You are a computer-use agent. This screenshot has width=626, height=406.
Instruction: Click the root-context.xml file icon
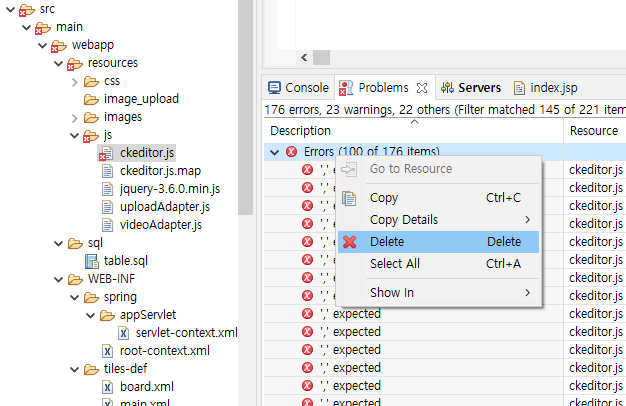click(107, 351)
